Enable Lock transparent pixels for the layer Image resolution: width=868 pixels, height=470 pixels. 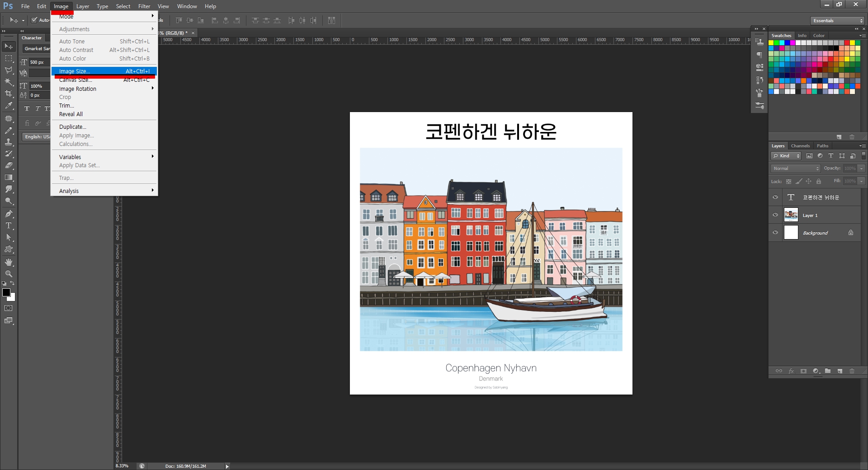(789, 181)
